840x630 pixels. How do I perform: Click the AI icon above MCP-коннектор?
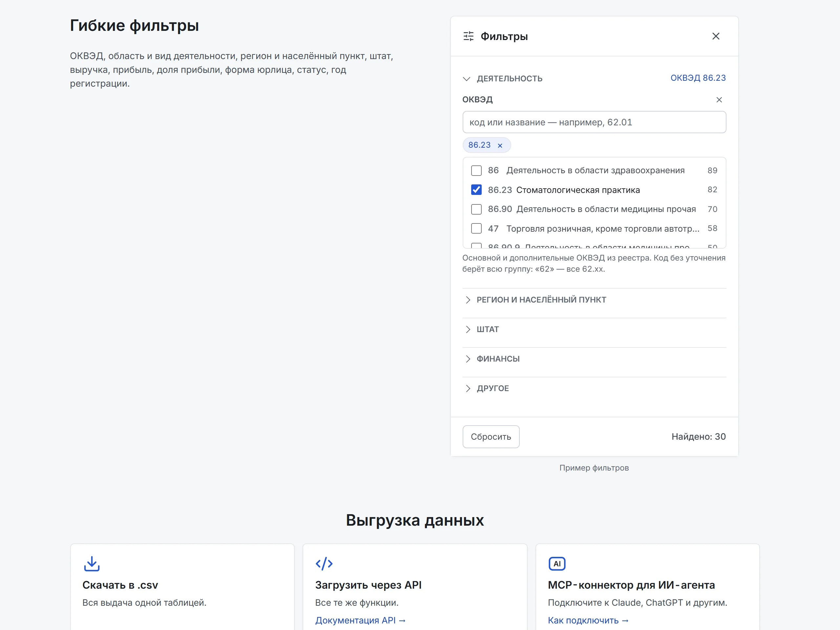coord(557,563)
